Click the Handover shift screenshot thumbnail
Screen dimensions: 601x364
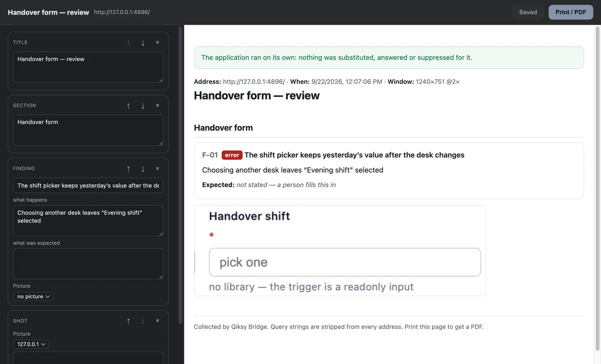coord(340,251)
